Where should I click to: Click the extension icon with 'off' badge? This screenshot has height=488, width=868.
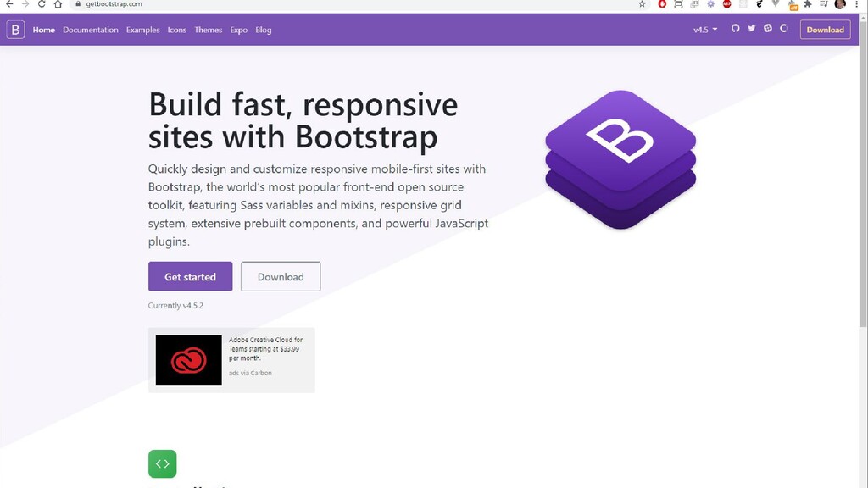click(x=793, y=5)
